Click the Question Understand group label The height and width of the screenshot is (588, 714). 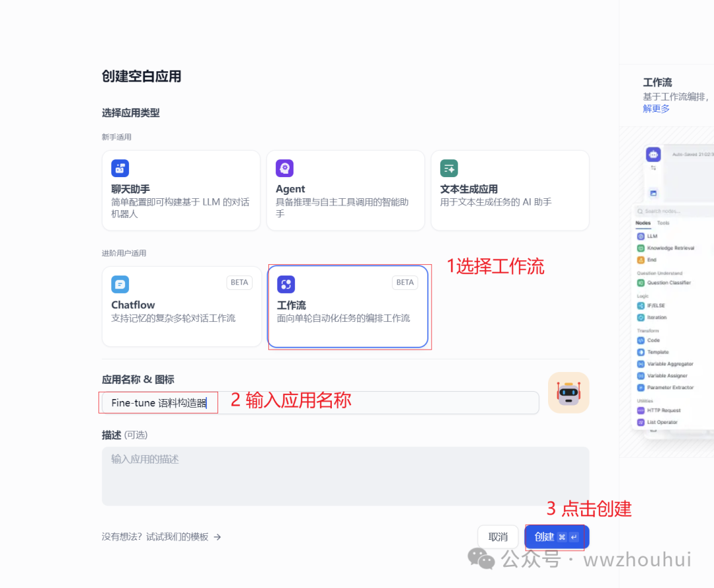point(659,273)
